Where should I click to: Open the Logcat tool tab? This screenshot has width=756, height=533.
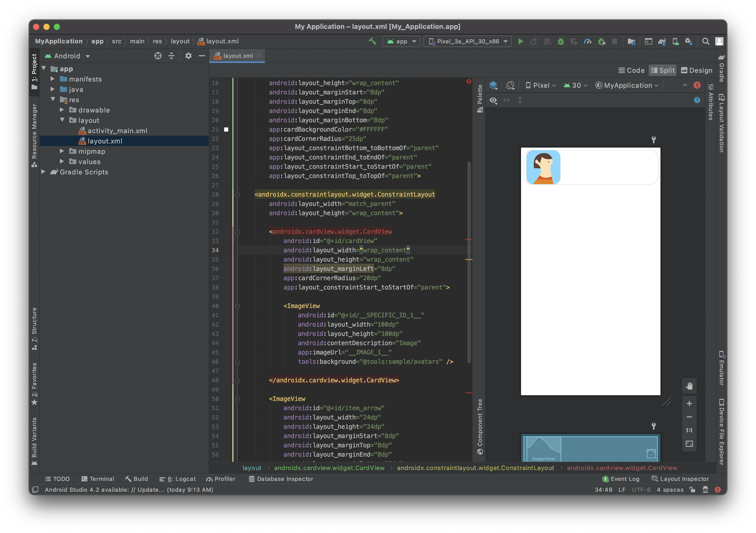[x=177, y=479]
